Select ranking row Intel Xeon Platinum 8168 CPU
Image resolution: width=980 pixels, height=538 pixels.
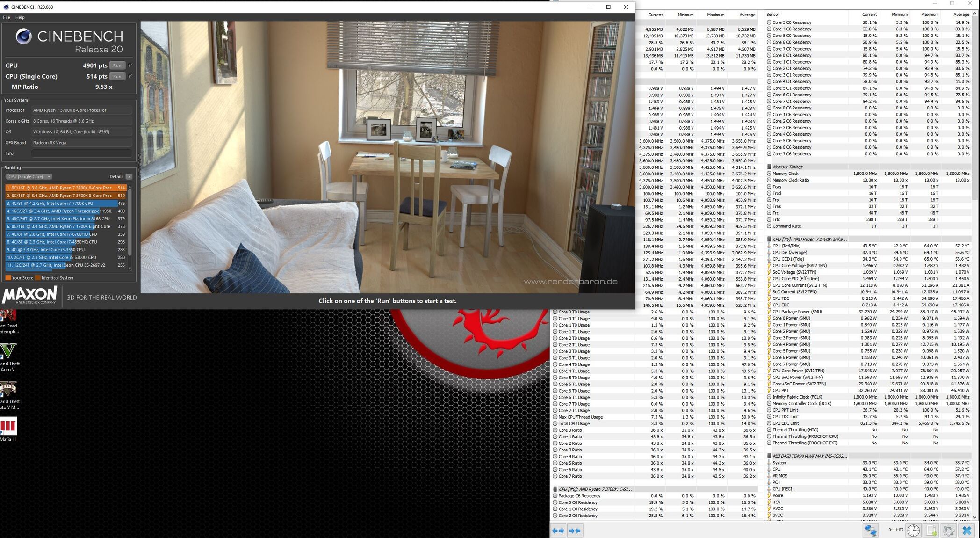(66, 219)
